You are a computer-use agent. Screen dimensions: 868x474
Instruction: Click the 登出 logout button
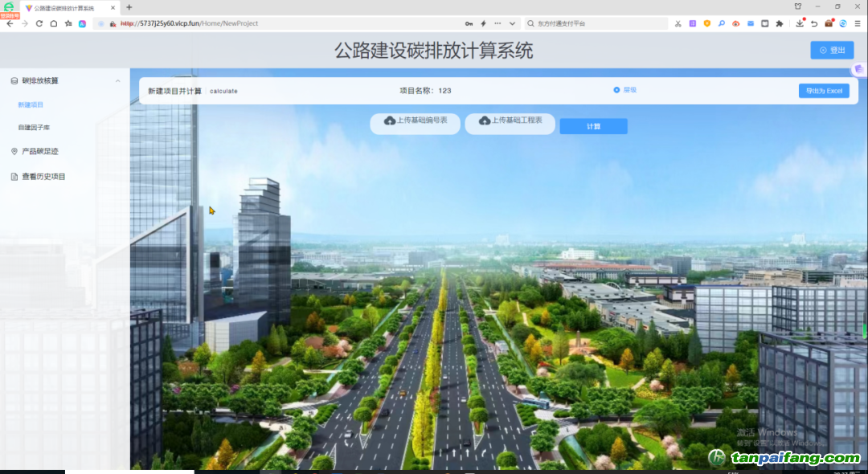pos(832,50)
